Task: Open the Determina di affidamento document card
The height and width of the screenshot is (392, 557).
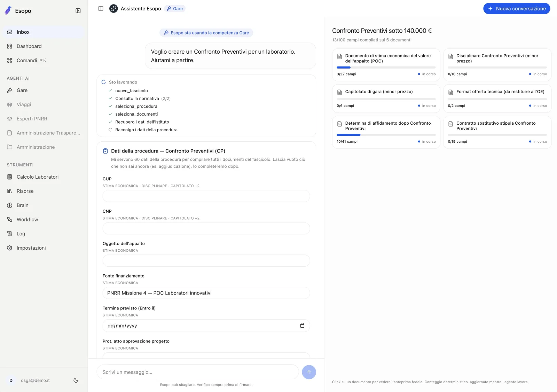Action: pos(386,132)
